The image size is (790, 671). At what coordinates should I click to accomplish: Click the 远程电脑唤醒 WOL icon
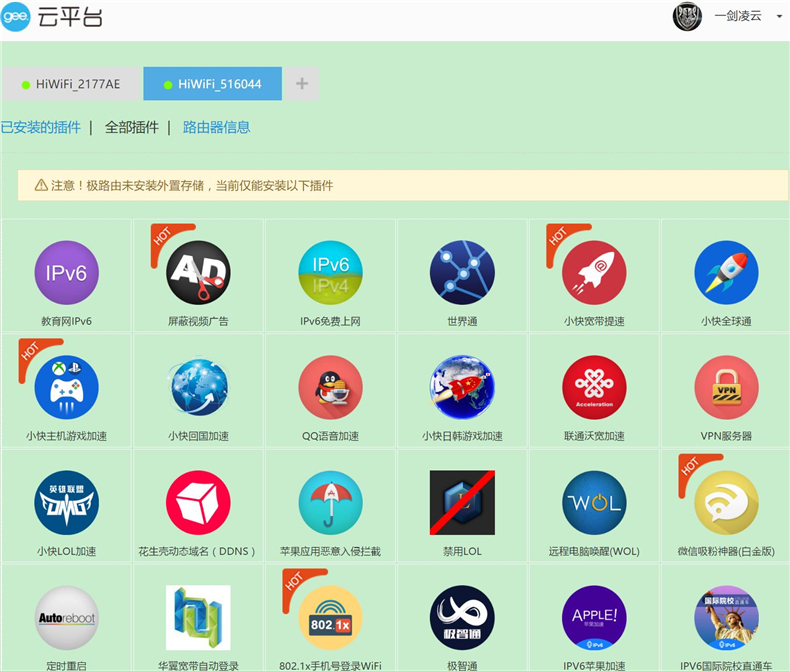594,503
